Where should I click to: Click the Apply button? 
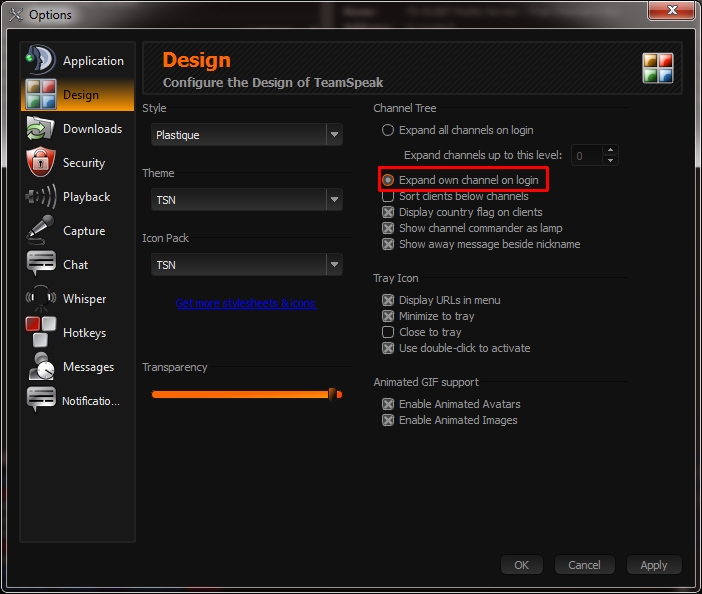tap(654, 565)
